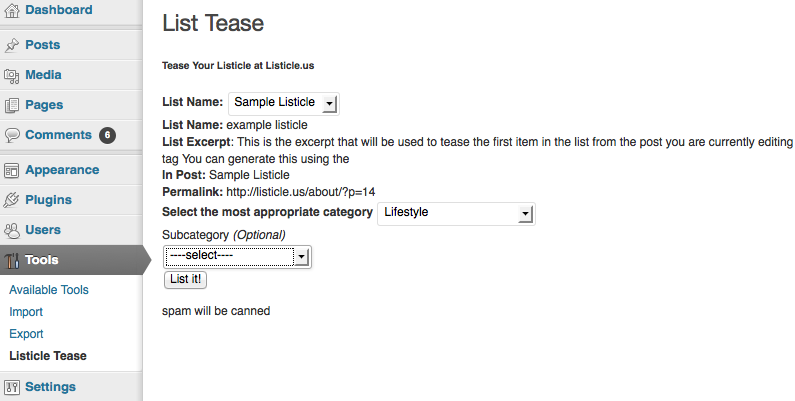The width and height of the screenshot is (795, 401).
Task: Click the Pages document icon
Action: (12, 105)
